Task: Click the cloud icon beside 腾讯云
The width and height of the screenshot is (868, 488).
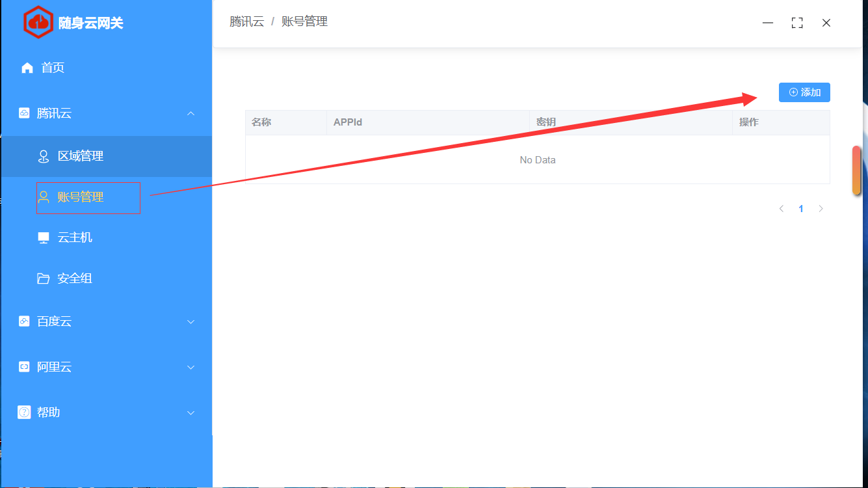Action: [x=23, y=113]
